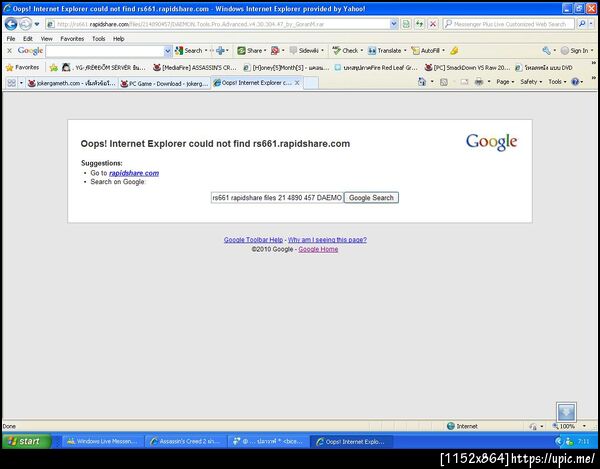Click Sign In on Google Toolbar
Viewport: 600px width, 469px height.
(579, 50)
